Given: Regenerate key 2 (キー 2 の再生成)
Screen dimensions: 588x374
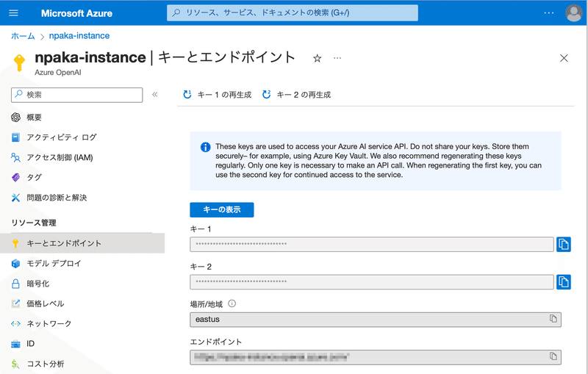Looking at the screenshot, I should point(296,95).
